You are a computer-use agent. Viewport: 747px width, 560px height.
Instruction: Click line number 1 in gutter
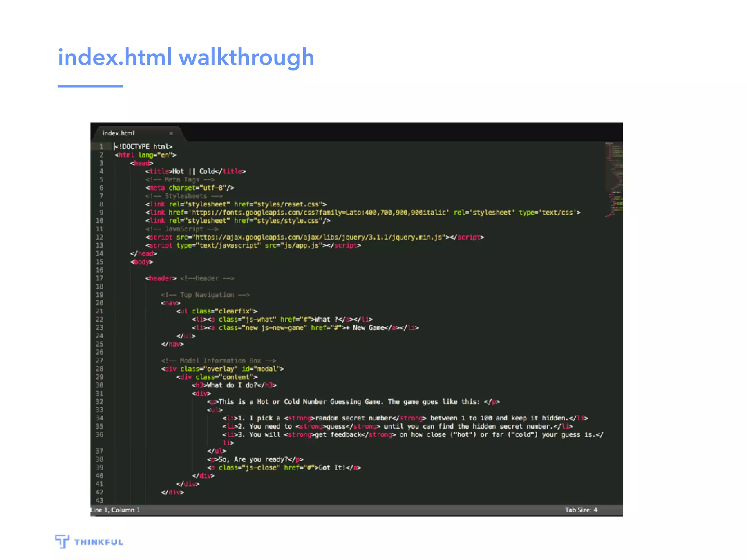(101, 146)
